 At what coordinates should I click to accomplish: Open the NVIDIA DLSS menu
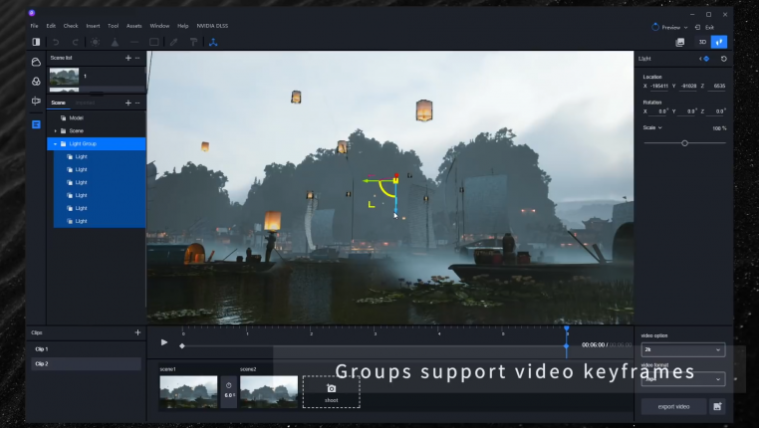click(212, 26)
